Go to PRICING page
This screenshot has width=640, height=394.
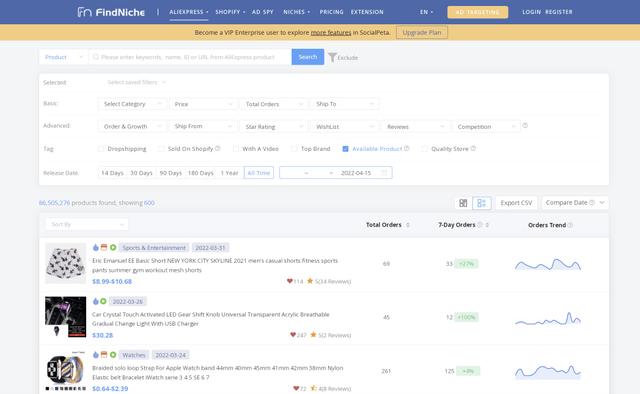click(331, 12)
